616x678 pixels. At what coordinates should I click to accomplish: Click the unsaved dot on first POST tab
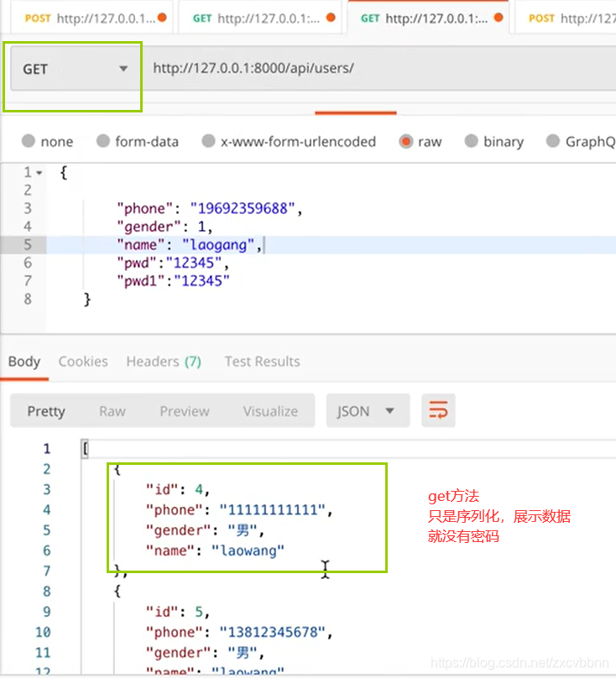pos(162,18)
